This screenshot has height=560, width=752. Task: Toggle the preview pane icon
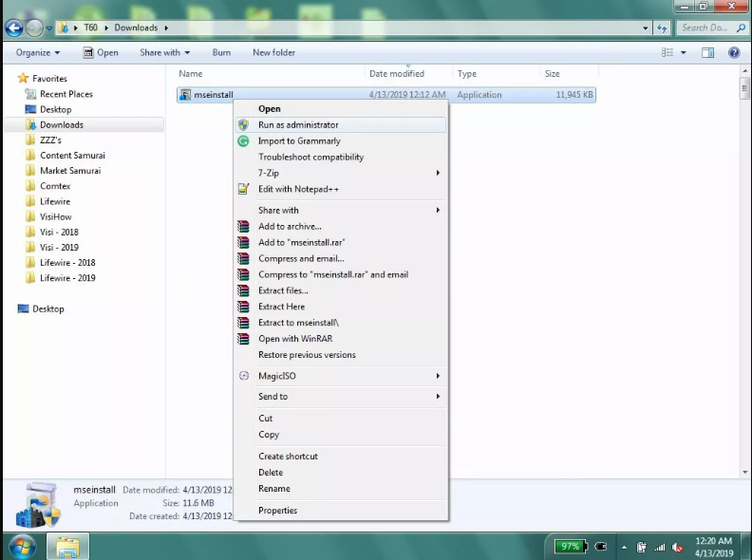pyautogui.click(x=708, y=53)
